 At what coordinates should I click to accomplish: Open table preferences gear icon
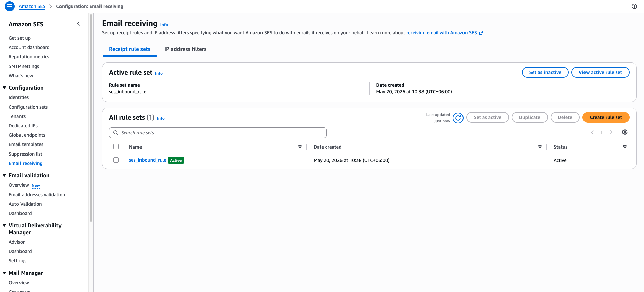click(x=625, y=132)
